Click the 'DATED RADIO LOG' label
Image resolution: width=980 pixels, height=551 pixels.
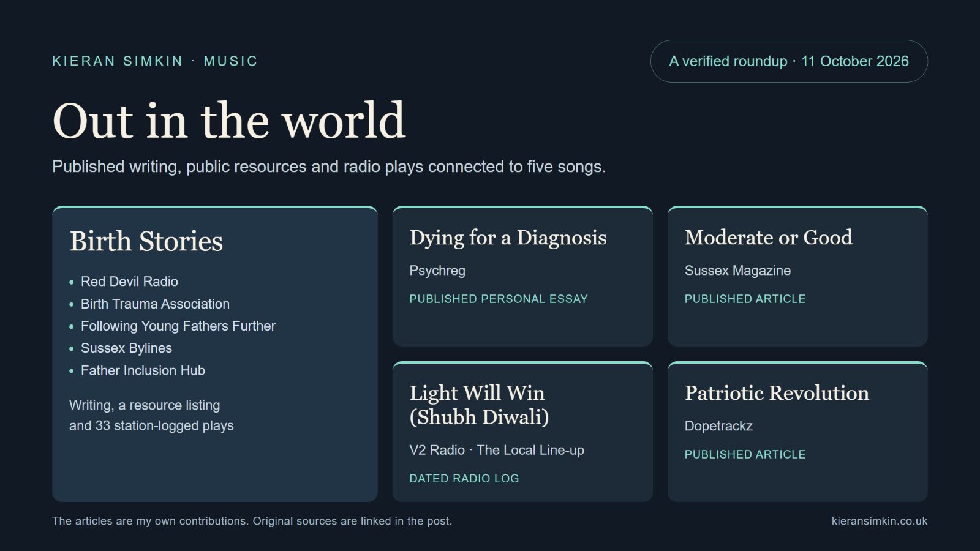click(x=464, y=479)
